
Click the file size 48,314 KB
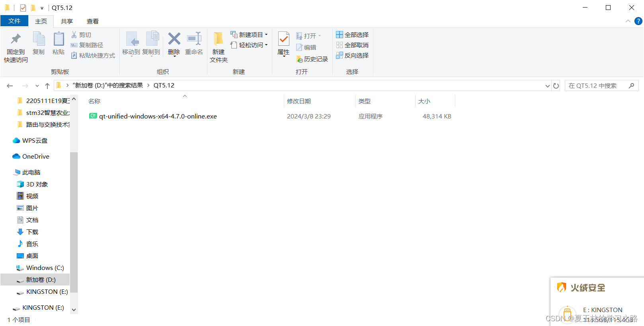[x=437, y=116]
